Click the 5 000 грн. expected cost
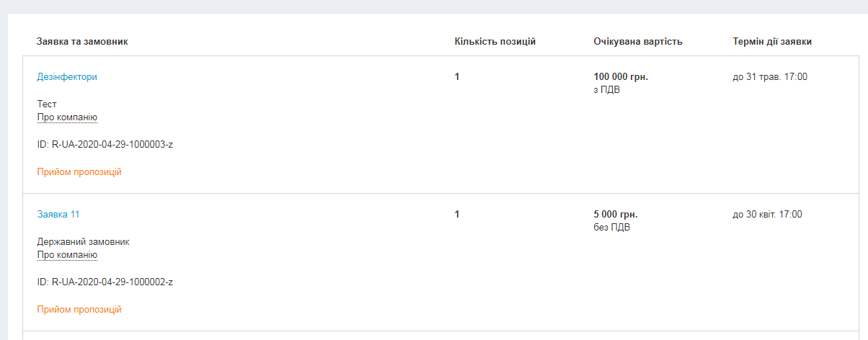This screenshot has width=868, height=340. click(x=616, y=215)
